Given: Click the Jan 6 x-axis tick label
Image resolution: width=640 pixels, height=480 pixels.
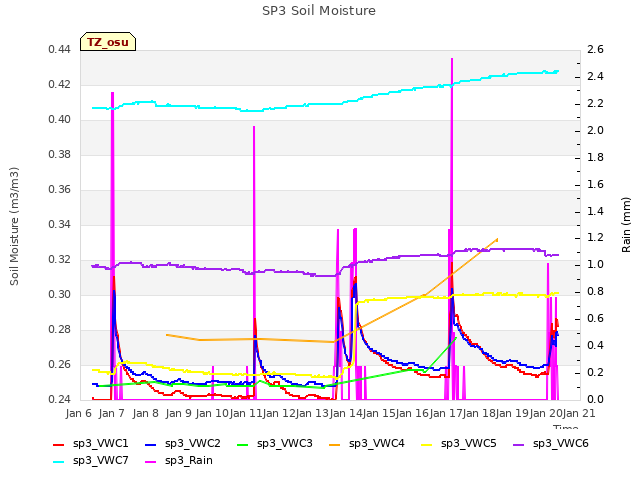Looking at the screenshot, I should coord(79,413).
